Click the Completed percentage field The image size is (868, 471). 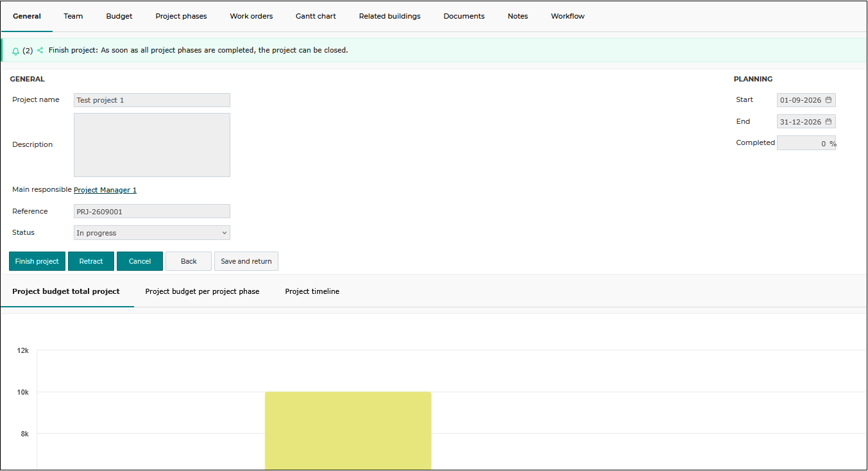tap(806, 143)
